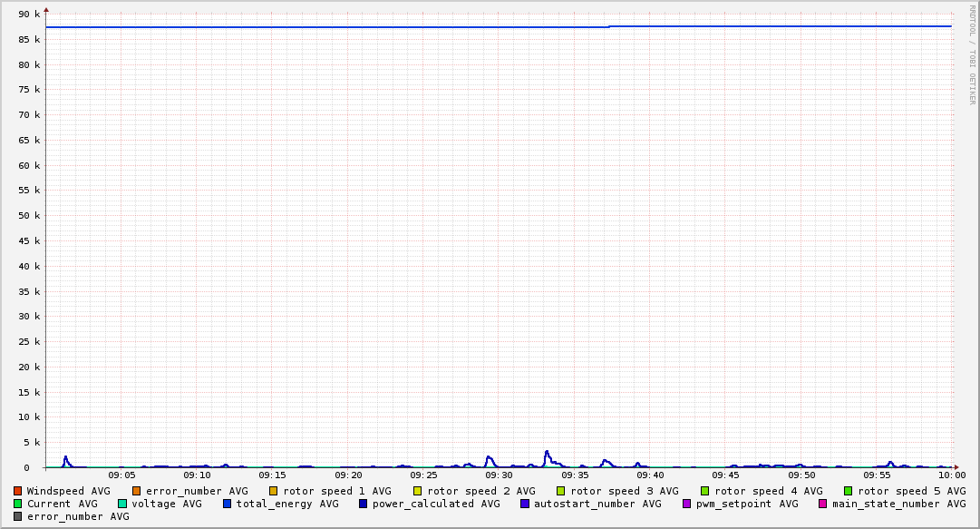This screenshot has width=980, height=529.
Task: Click the gray error_number AVG swatch
Action: [x=18, y=516]
